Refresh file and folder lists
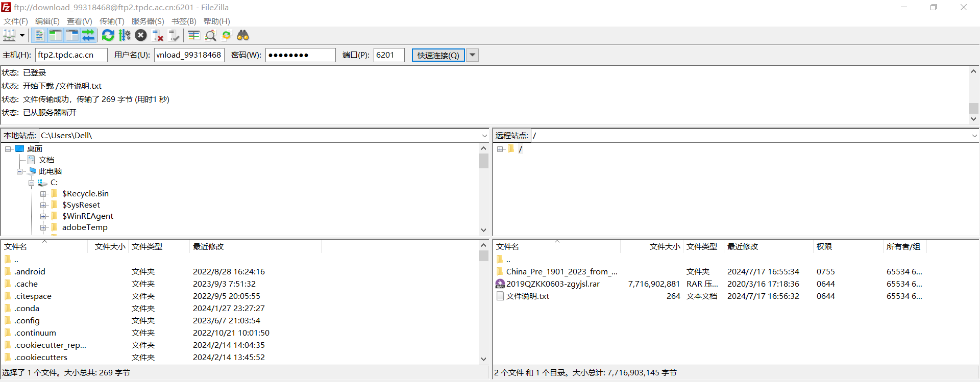 pyautogui.click(x=108, y=35)
